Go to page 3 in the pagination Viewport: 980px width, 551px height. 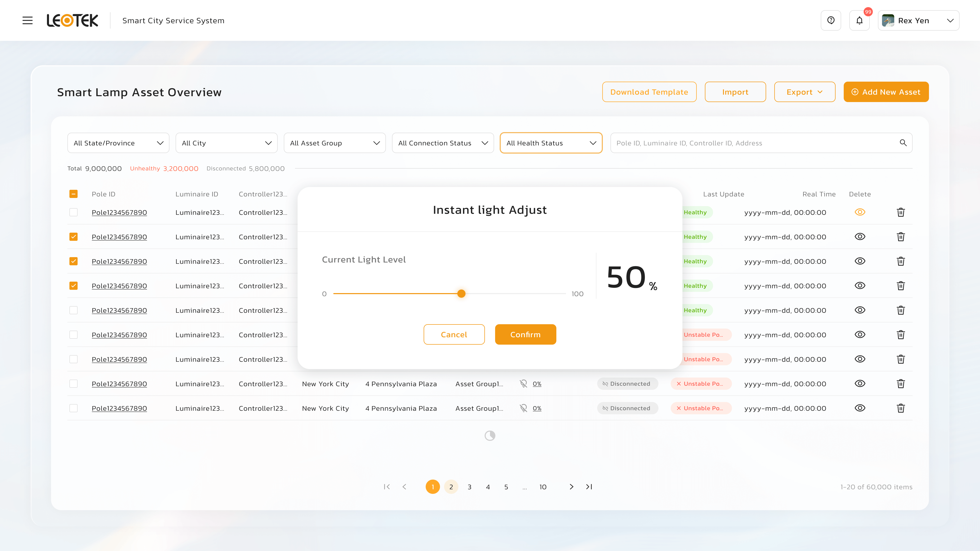470,487
